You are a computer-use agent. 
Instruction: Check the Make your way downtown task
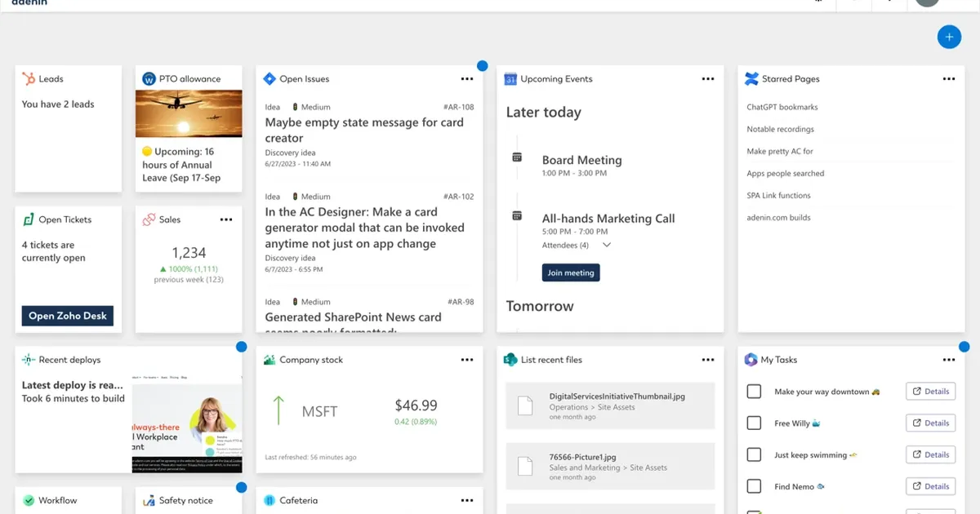pos(754,391)
